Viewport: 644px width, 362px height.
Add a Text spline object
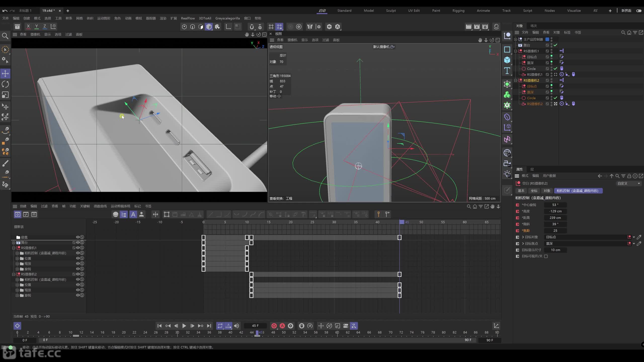click(x=507, y=71)
